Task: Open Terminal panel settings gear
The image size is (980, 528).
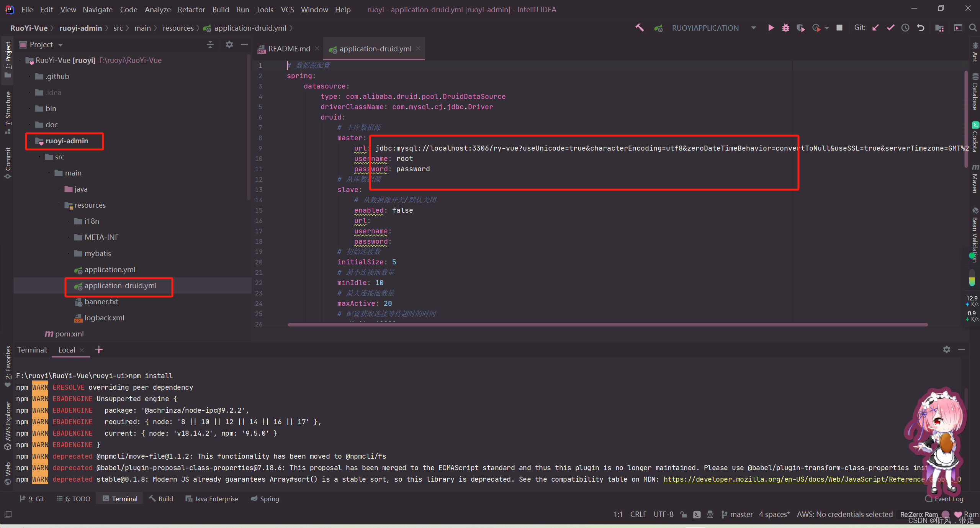Action: click(x=946, y=349)
